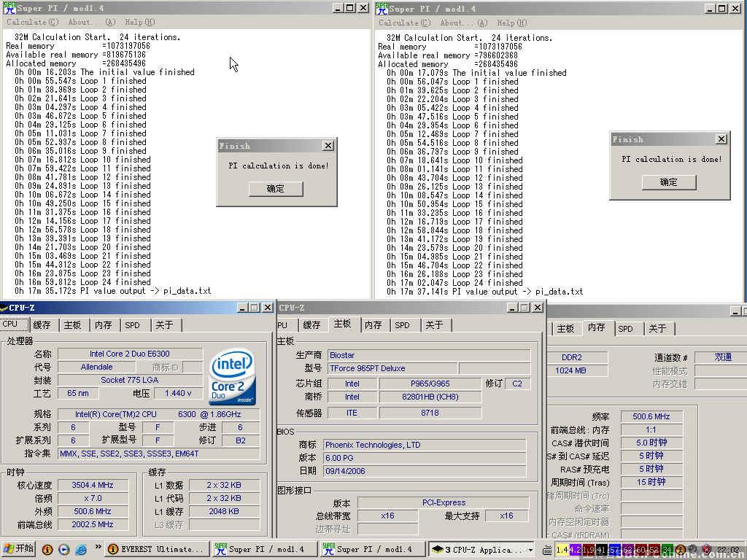This screenshot has width=747, height=560.
Task: Click the 2002.5 MHz front side bus value
Action: tap(93, 525)
